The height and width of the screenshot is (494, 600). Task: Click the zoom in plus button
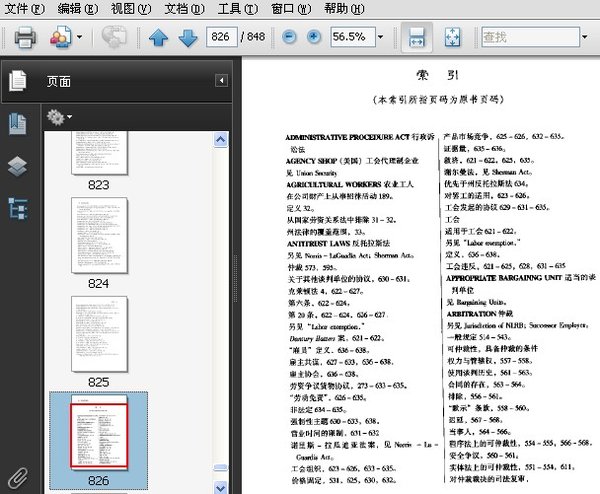pos(314,37)
